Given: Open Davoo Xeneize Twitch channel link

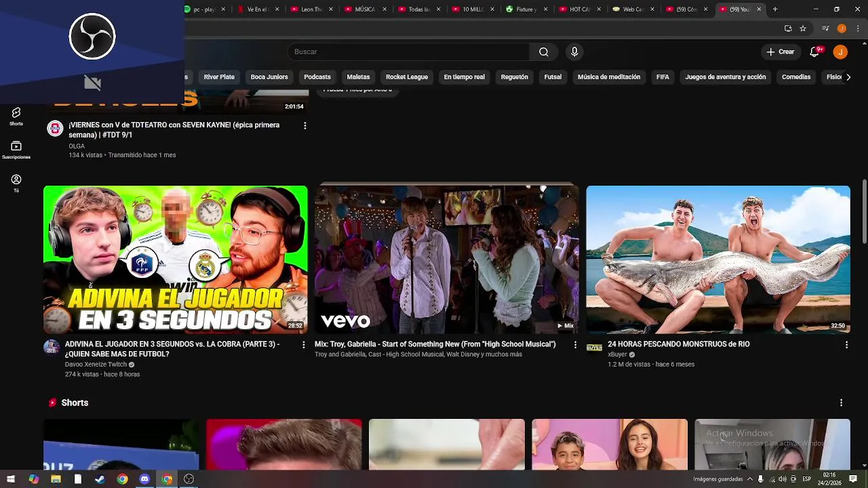Looking at the screenshot, I should pos(96,365).
